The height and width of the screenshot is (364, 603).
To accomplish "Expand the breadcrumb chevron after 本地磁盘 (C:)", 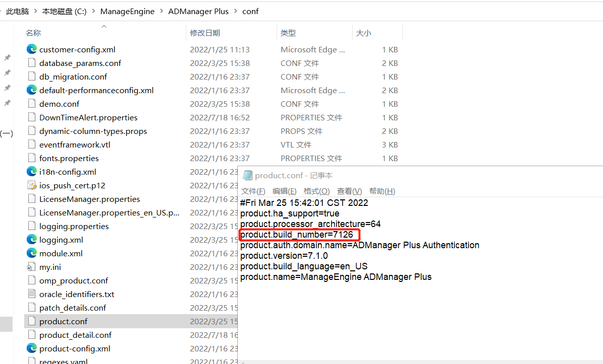I will point(94,11).
